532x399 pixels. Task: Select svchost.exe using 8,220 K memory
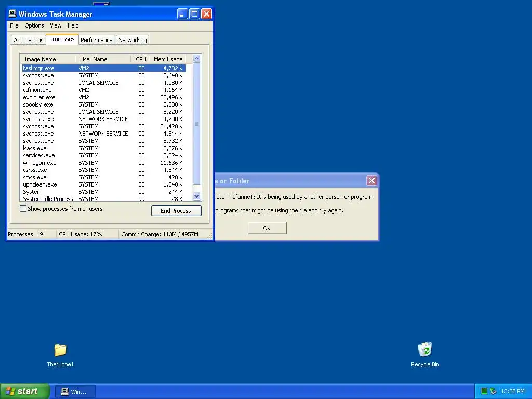click(104, 112)
